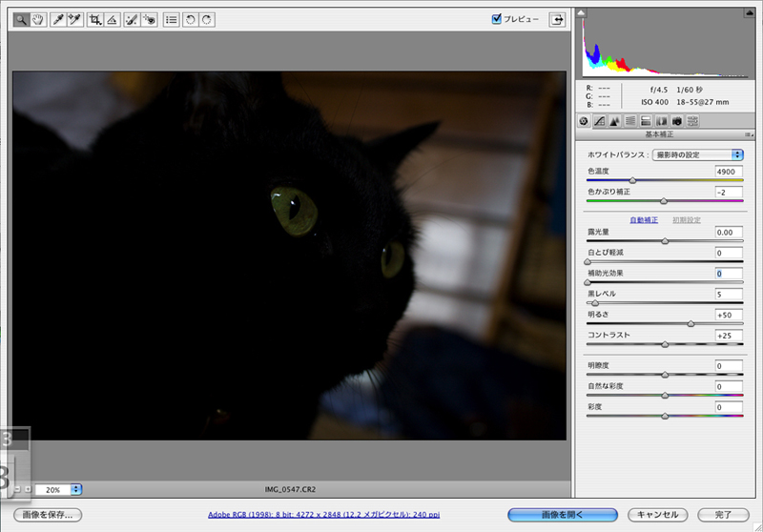Toggle full screen mode icon
763x532 pixels.
[557, 19]
